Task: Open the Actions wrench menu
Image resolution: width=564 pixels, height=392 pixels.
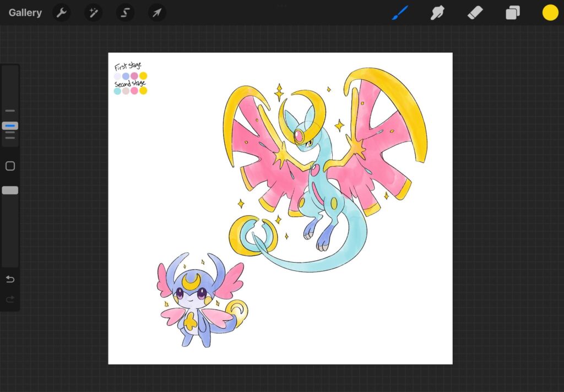Action: tap(62, 13)
